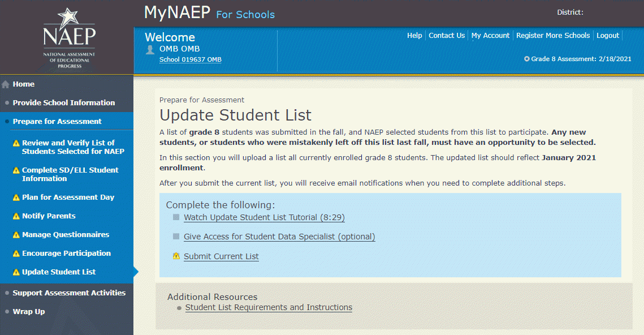
Task: Expand Support Assessment Activities section
Action: pos(69,293)
